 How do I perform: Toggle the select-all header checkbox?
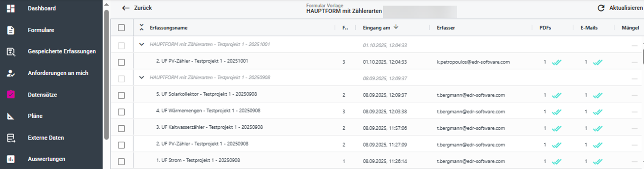pyautogui.click(x=121, y=28)
